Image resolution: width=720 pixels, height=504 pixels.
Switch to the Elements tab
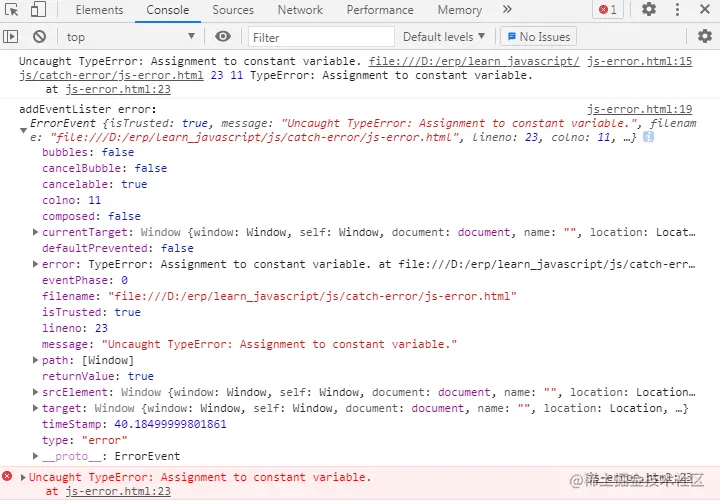pos(99,10)
